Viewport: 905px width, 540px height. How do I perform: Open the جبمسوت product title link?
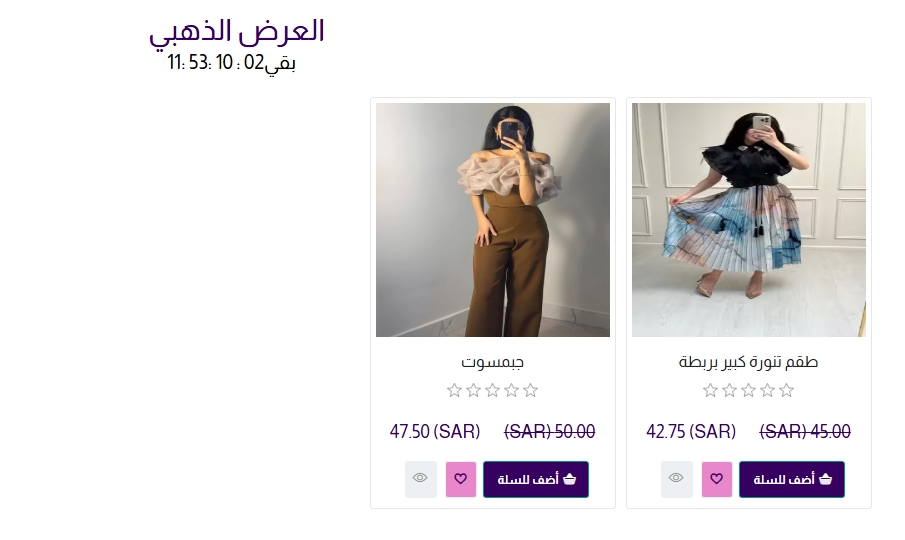(493, 362)
